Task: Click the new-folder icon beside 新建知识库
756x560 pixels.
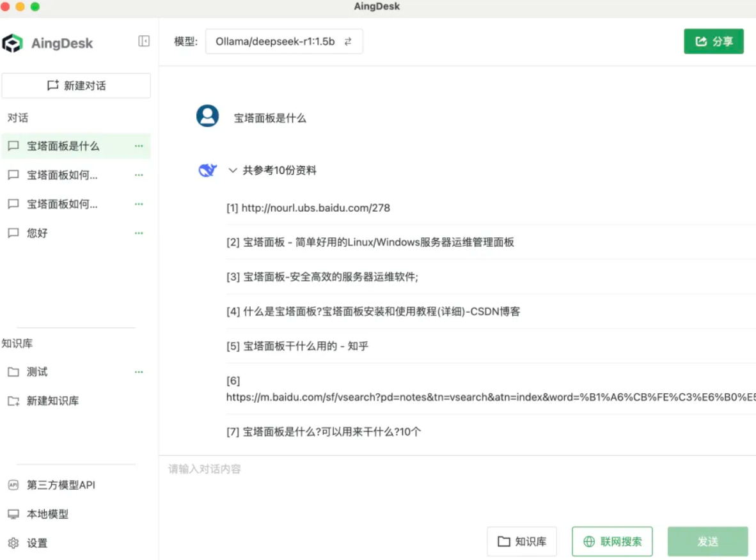Action: (x=13, y=401)
